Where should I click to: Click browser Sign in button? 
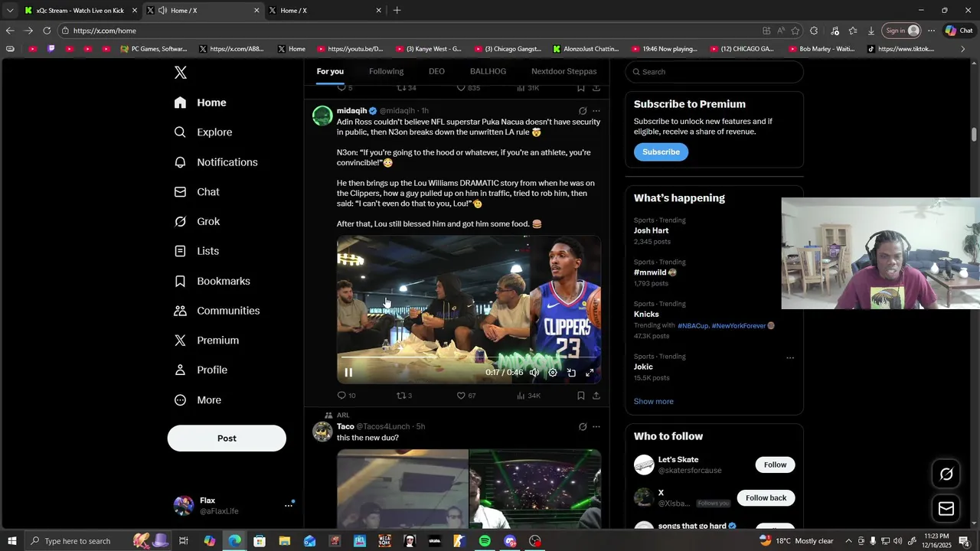point(902,31)
